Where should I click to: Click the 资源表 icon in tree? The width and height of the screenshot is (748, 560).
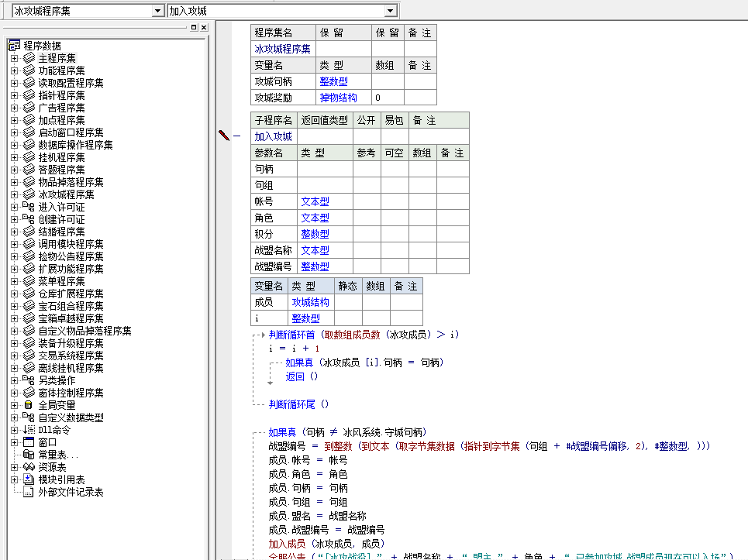point(29,467)
